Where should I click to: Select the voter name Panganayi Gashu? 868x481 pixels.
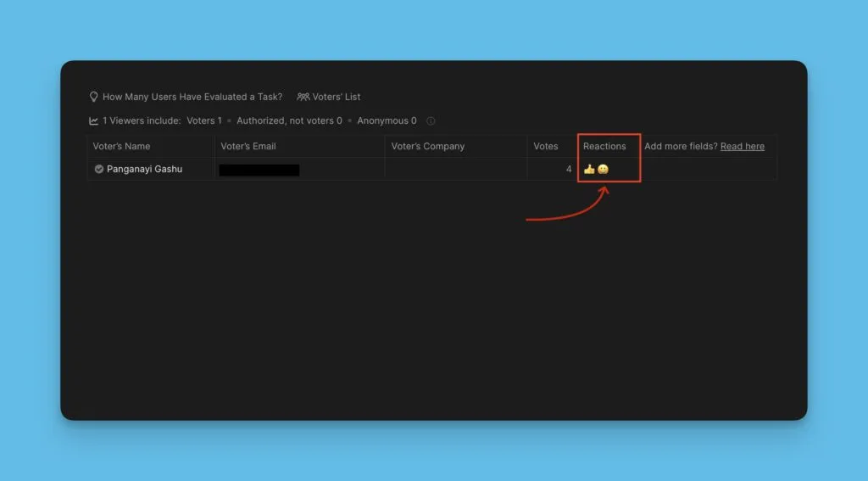[144, 170]
